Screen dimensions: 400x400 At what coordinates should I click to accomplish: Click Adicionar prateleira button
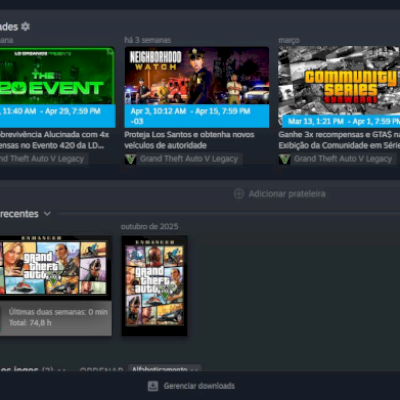click(280, 194)
